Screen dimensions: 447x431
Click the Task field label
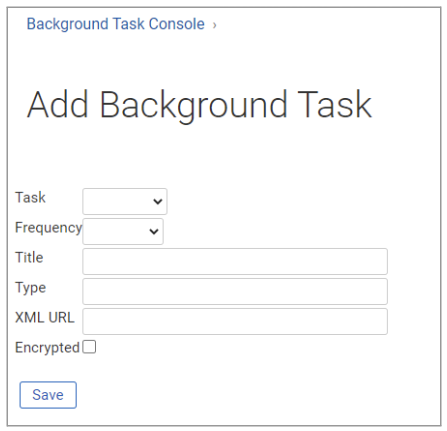click(x=30, y=197)
